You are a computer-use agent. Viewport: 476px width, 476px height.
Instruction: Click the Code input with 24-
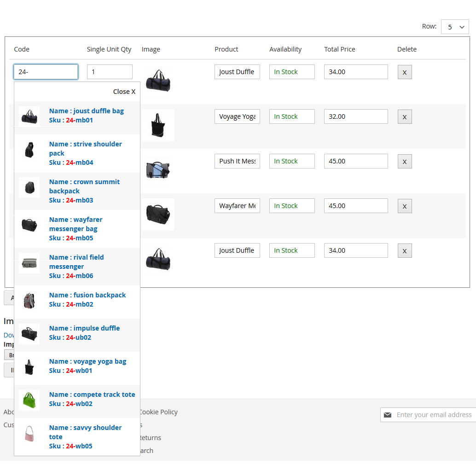(46, 72)
